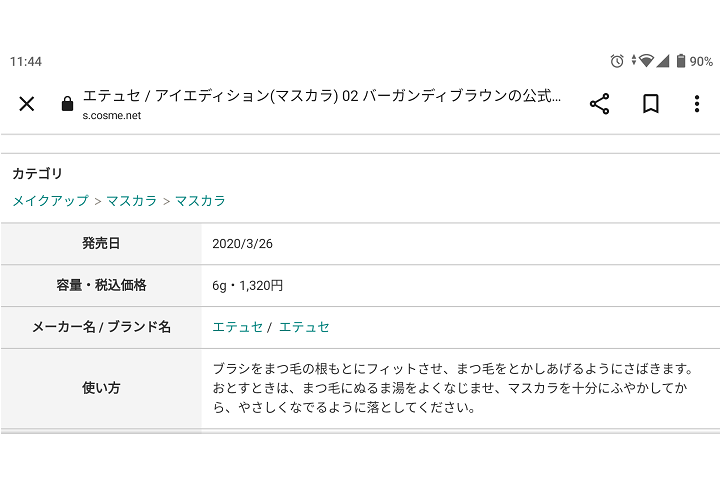Bookmark this page with the bookmark icon
Viewport: 720px width, 481px height.
(651, 104)
